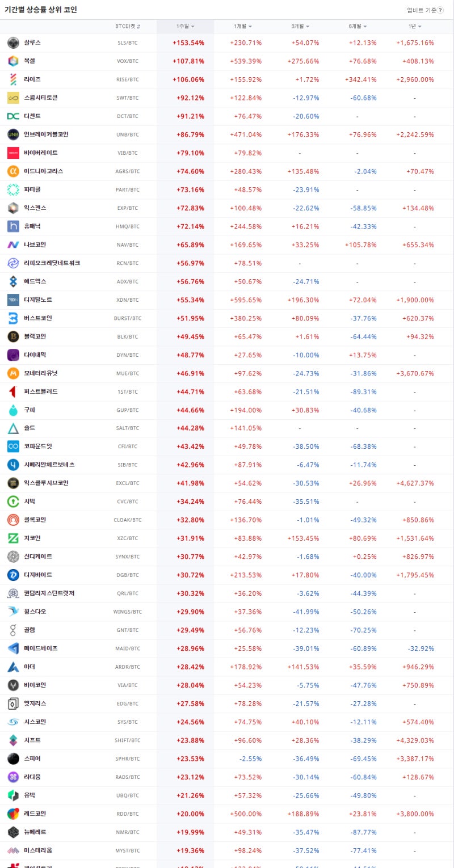Open the 스팀시티토큰 coin link
Image resolution: width=454 pixels, height=868 pixels.
41,98
